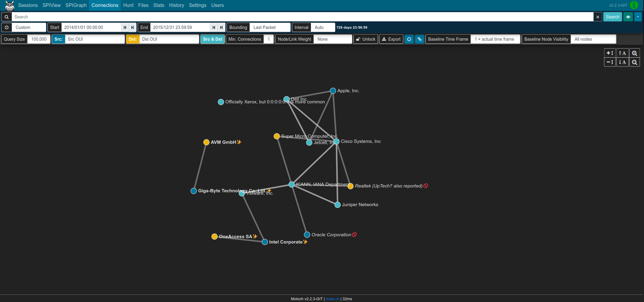Toggle the circle layout button near Export
The width and height of the screenshot is (644, 302).
coord(409,39)
